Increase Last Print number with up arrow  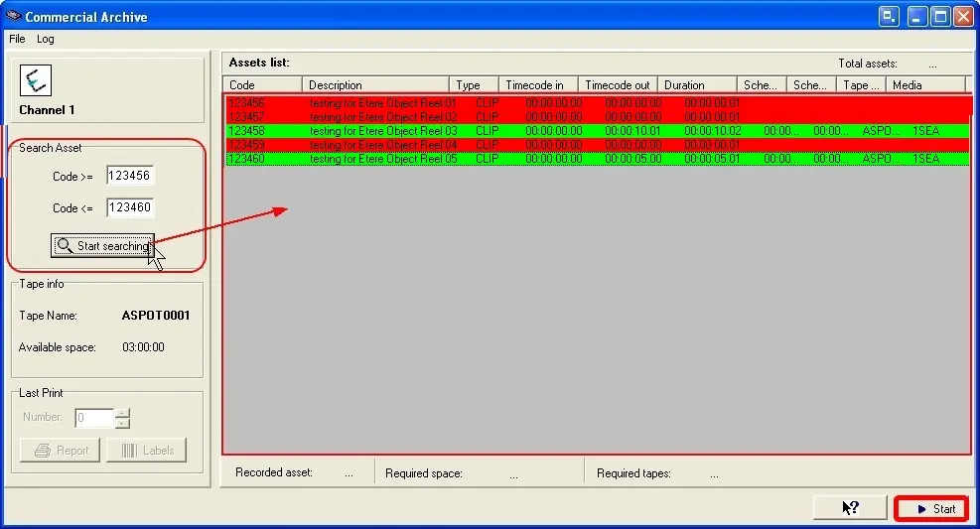pyautogui.click(x=122, y=413)
